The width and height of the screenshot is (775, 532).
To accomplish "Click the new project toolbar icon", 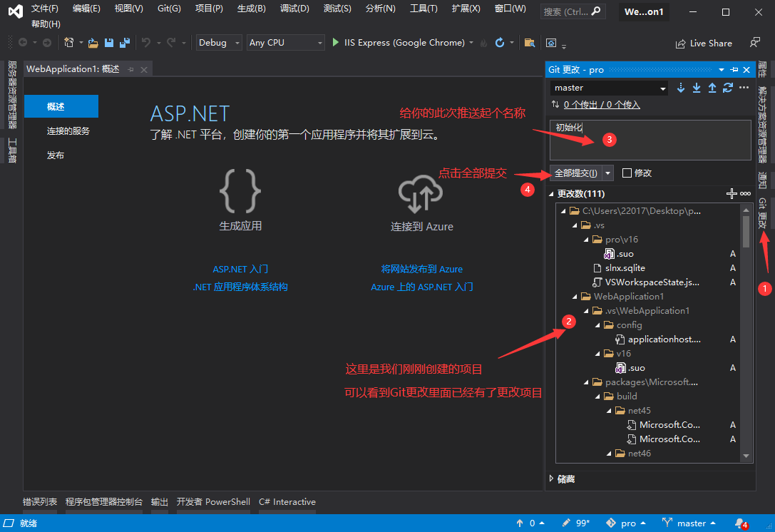I will click(68, 43).
